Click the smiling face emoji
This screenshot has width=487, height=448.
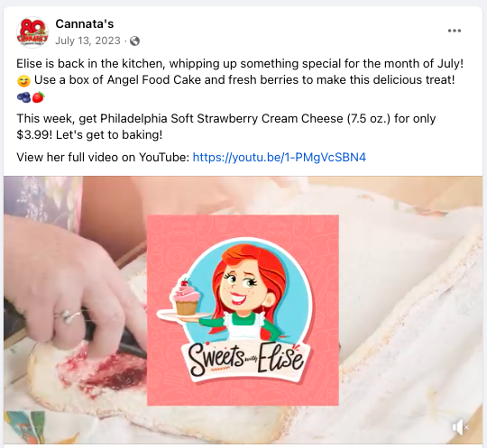(x=23, y=81)
